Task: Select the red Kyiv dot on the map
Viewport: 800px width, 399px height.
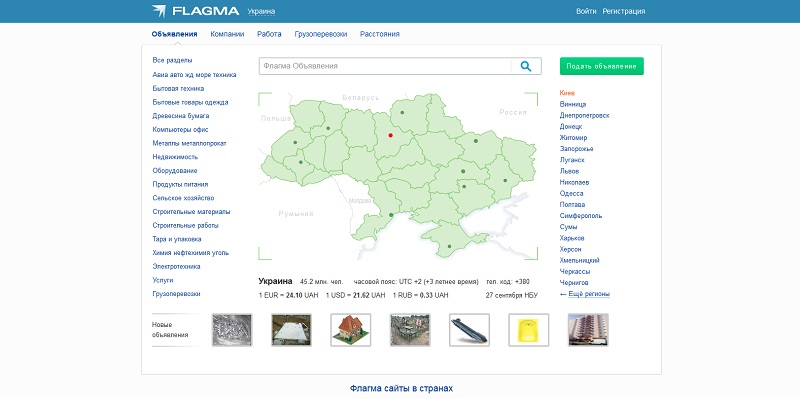Action: (390, 135)
